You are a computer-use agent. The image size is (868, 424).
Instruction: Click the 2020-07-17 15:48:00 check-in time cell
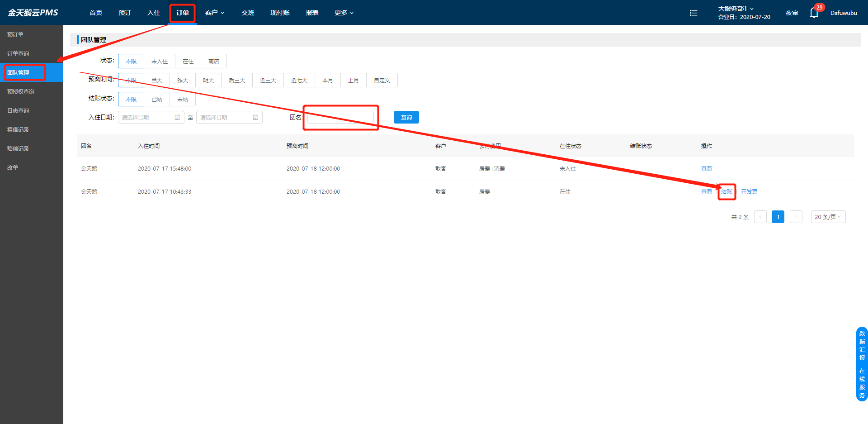pos(165,169)
